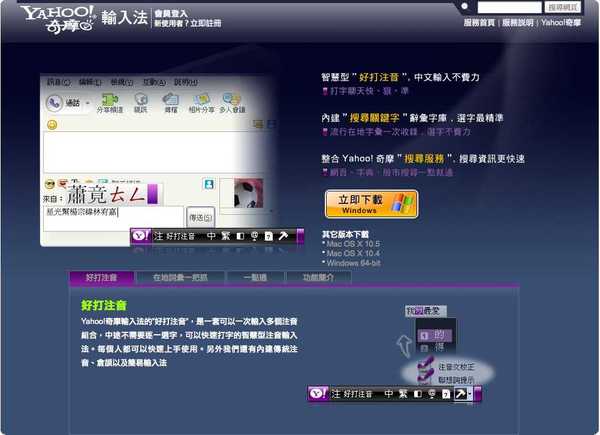The image size is (600, 435).
Task: Click the 搜尋網頁 search button
Action: pyautogui.click(x=562, y=7)
